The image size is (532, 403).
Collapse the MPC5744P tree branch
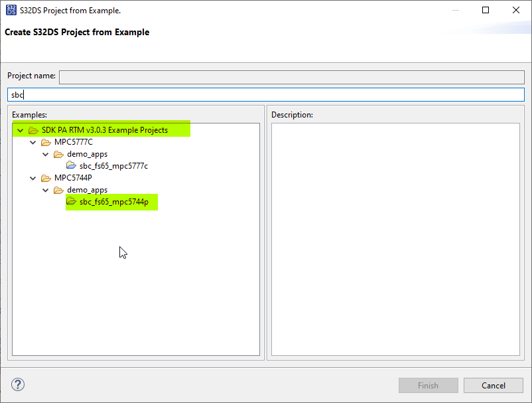[x=33, y=177]
